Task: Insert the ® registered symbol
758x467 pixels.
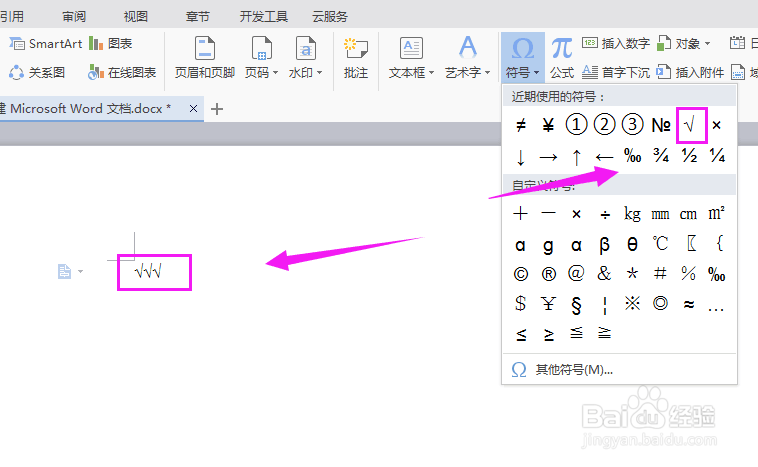Action: click(x=548, y=274)
